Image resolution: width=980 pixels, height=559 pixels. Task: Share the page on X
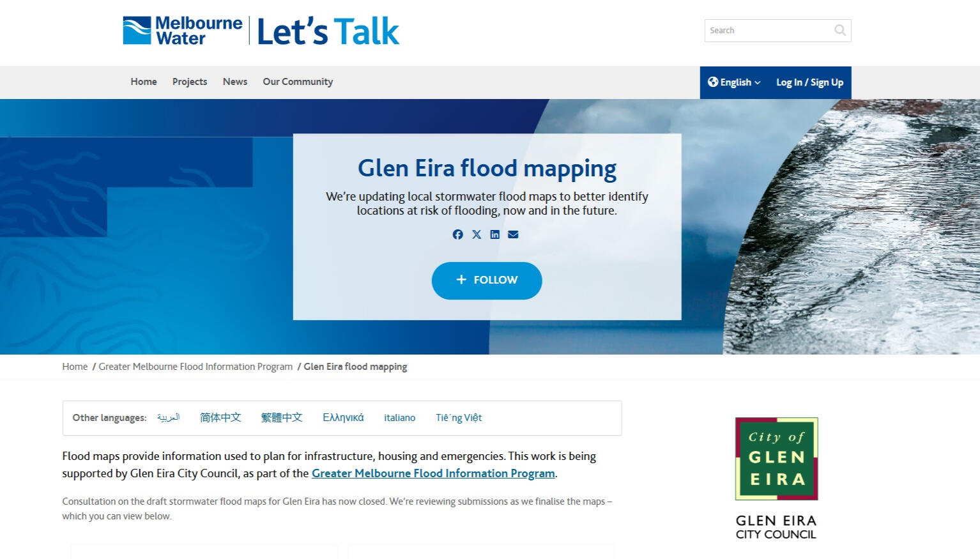click(x=477, y=234)
